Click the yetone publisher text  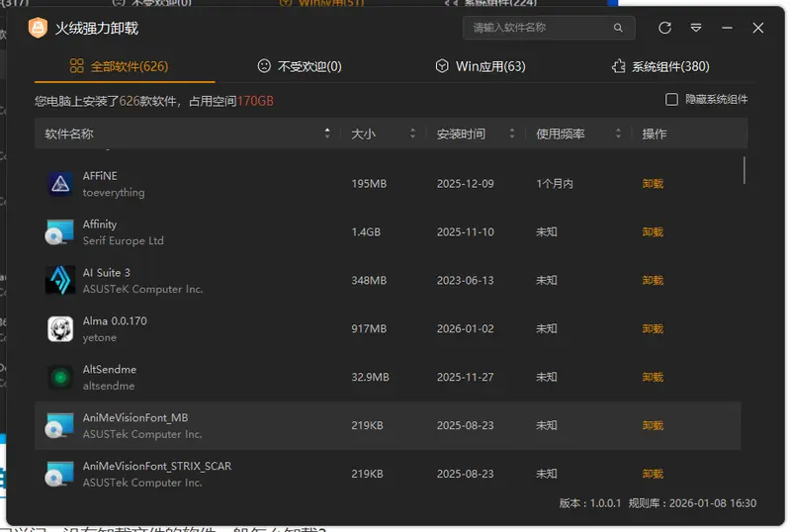coord(100,337)
